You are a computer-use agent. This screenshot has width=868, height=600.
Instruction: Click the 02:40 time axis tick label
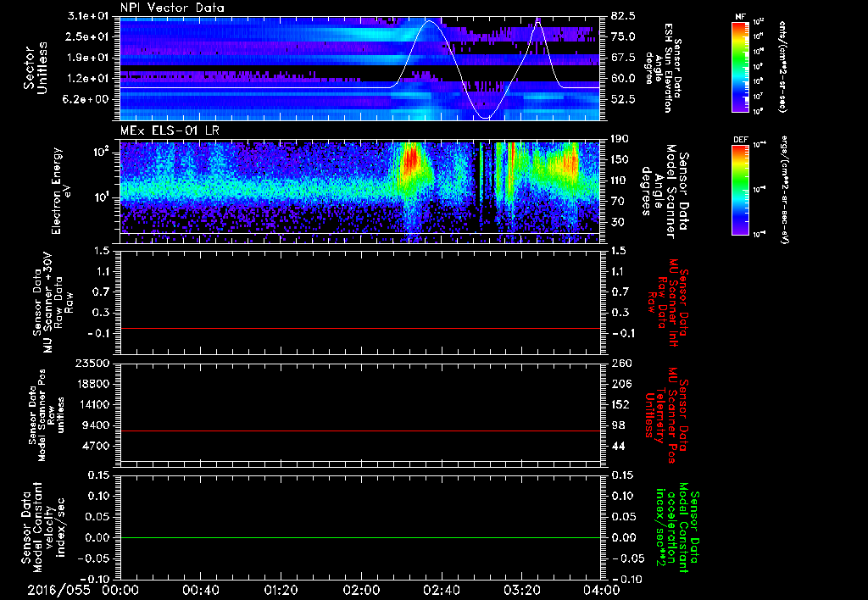(x=442, y=590)
